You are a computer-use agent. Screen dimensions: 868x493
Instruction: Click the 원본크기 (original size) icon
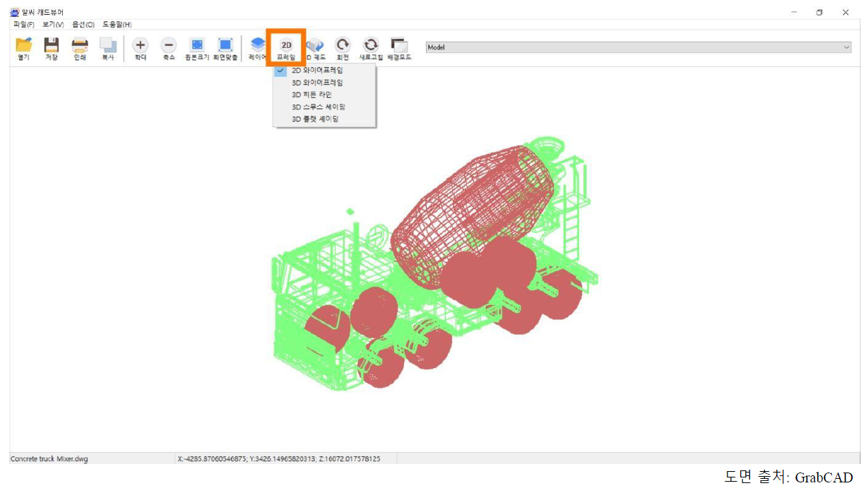pyautogui.click(x=197, y=44)
